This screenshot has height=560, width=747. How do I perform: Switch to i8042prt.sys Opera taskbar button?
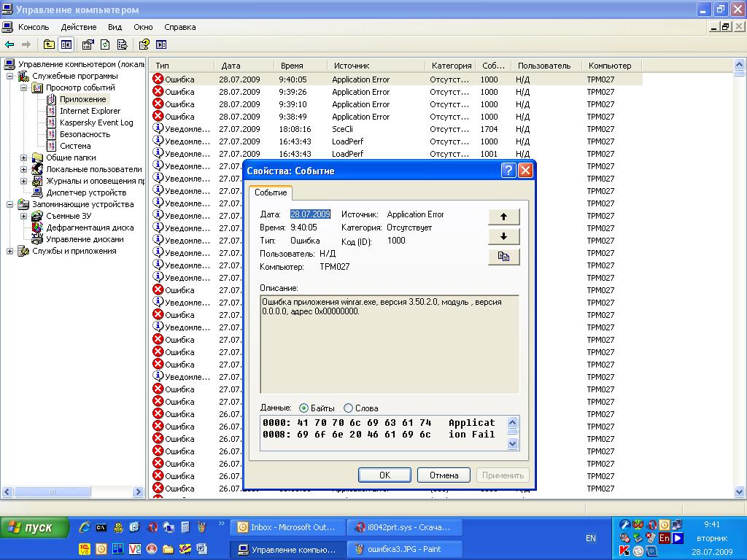click(404, 527)
